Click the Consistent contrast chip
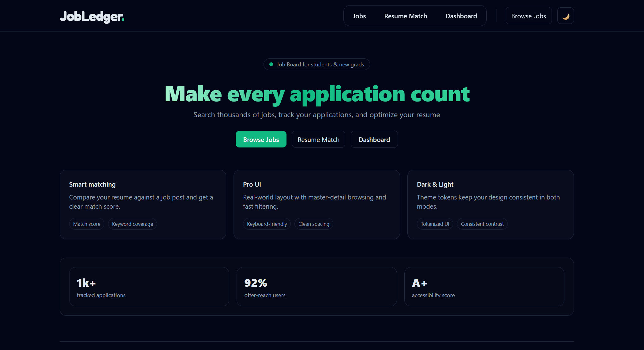Viewport: 644px width, 350px height. pyautogui.click(x=482, y=224)
